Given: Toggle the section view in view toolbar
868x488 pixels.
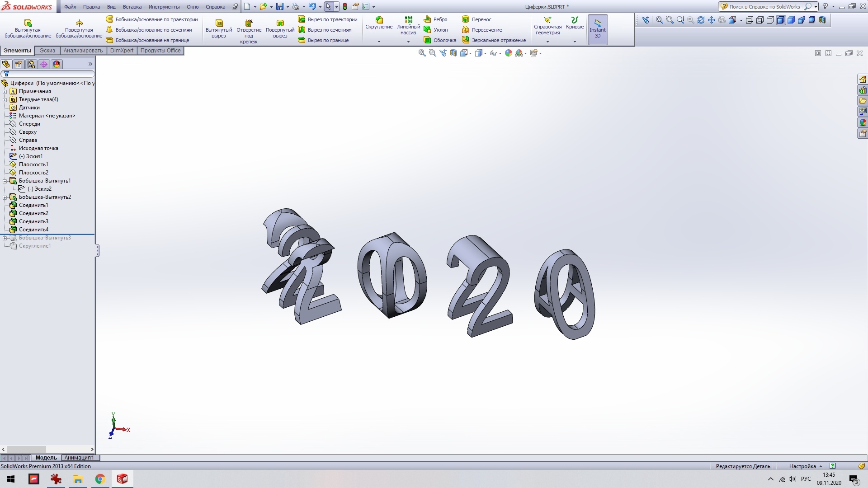Looking at the screenshot, I should tap(822, 20).
